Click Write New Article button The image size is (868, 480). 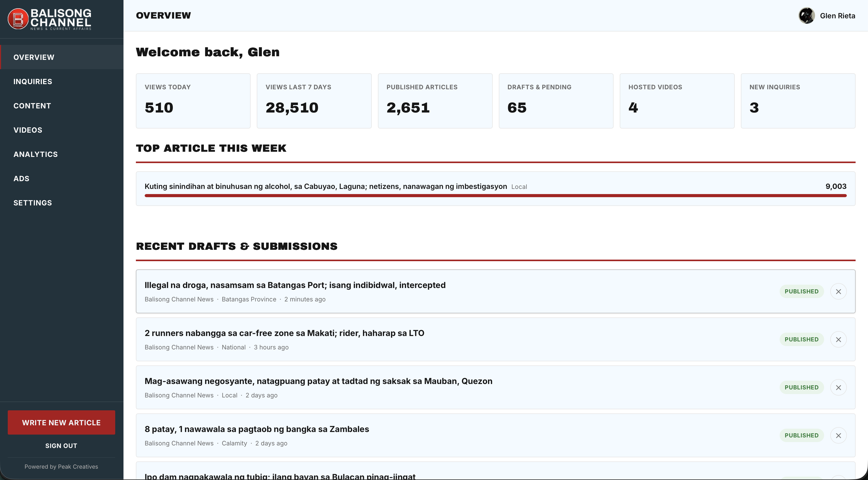[61, 422]
